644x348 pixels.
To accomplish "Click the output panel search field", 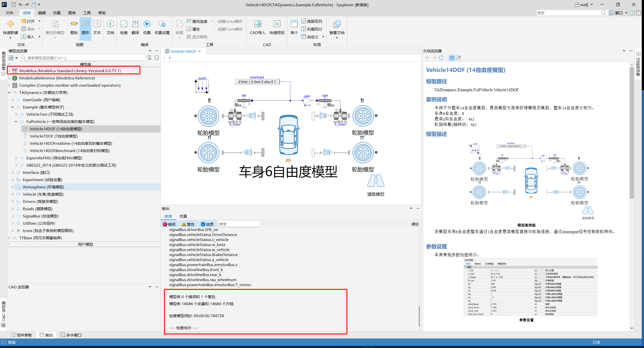I will (x=239, y=224).
